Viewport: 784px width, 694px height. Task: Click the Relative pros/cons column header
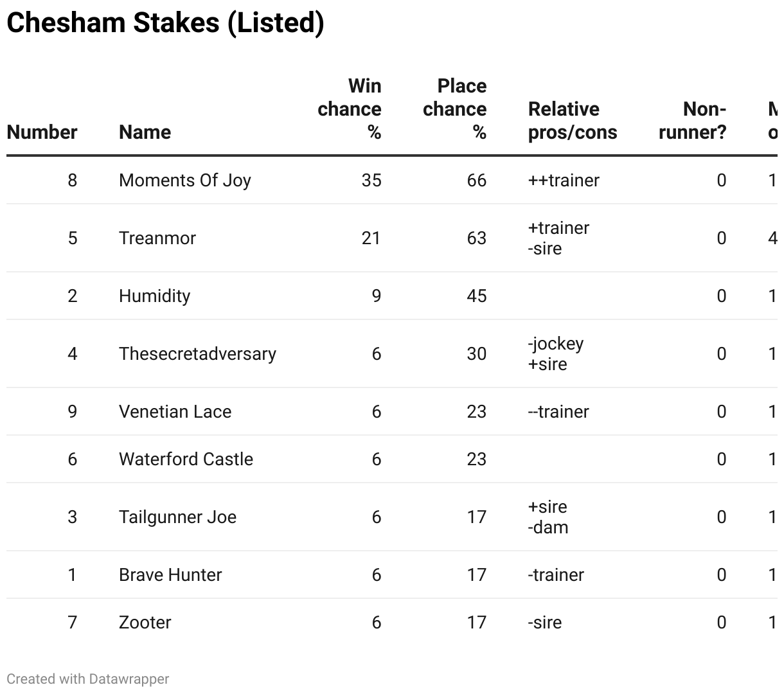pos(572,121)
